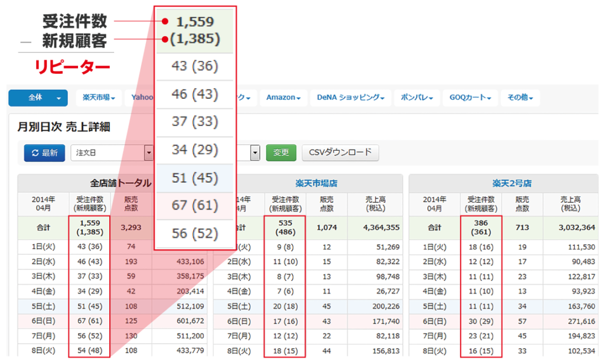Screen dimensions: 605x364
Task: Click 楽天2号店 受注件数(新規顧客) column header
Action: click(x=481, y=204)
